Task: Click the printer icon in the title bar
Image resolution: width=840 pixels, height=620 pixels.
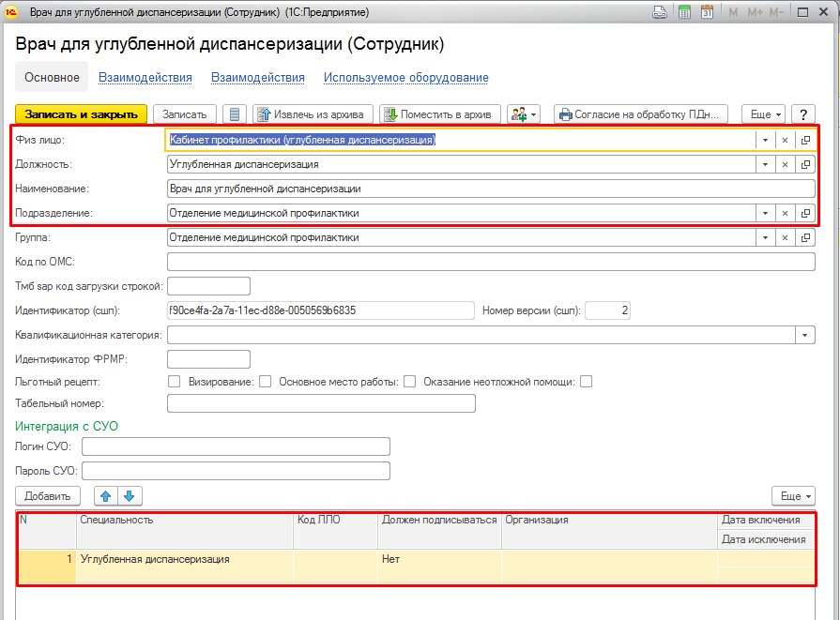Action: pyautogui.click(x=661, y=12)
